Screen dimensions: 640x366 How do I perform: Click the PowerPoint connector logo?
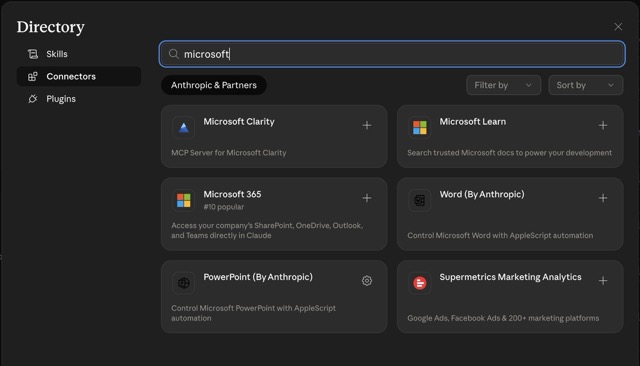184,283
